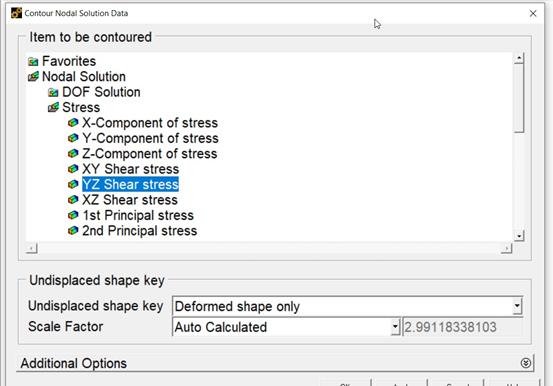The width and height of the screenshot is (553, 386).
Task: Choose 2nd Principal stress item
Action: point(140,231)
